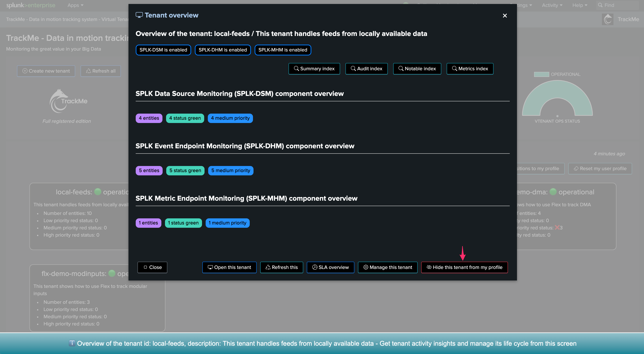
Task: Click the magnifier icon in Notable index
Action: click(x=401, y=68)
